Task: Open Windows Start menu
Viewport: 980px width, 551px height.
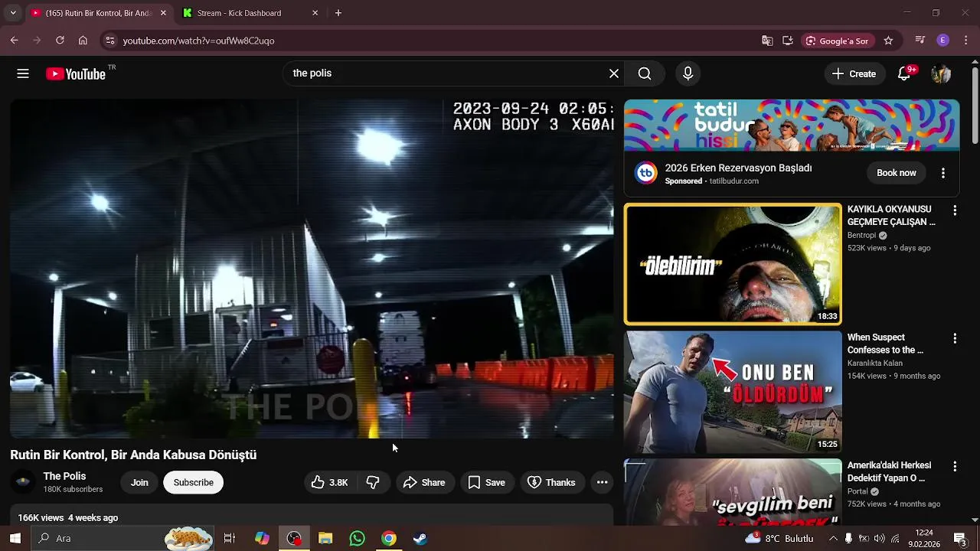Action: pos(15,538)
